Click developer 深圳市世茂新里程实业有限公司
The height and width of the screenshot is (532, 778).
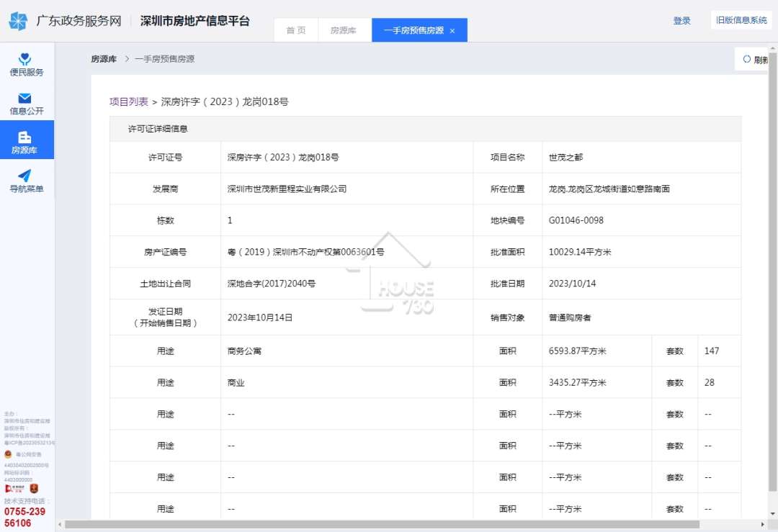[287, 189]
